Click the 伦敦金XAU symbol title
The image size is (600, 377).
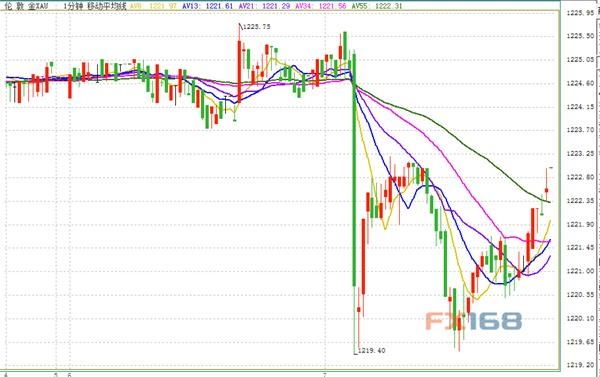(26, 6)
